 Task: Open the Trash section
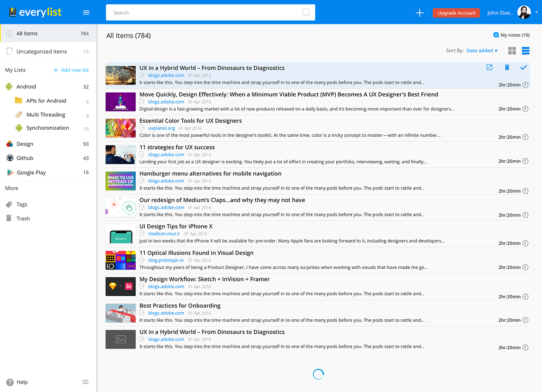tap(23, 219)
